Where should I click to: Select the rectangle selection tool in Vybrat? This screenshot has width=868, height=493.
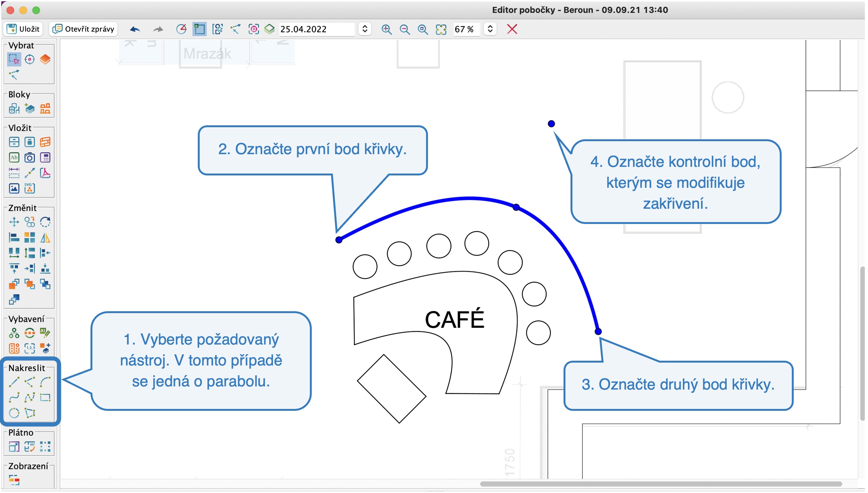pyautogui.click(x=14, y=60)
